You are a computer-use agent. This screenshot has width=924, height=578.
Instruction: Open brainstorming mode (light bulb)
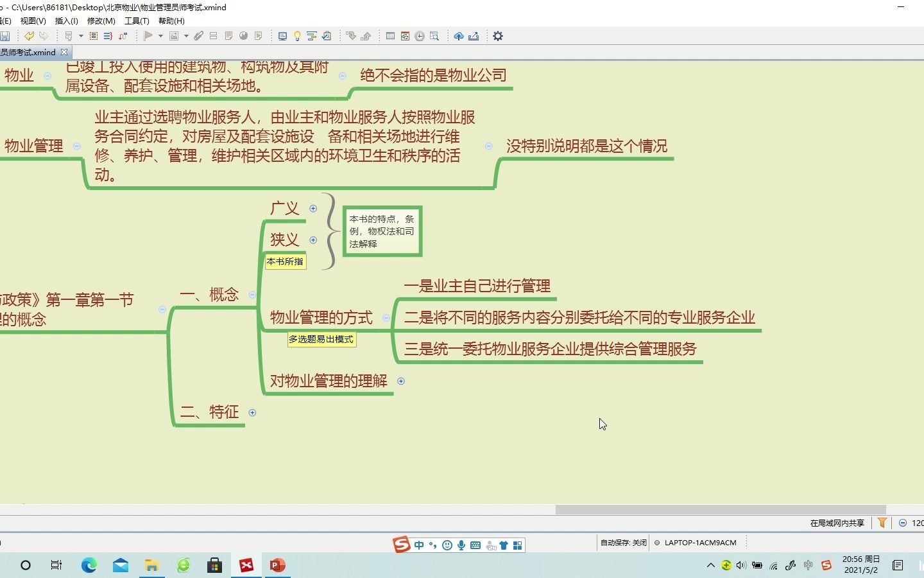point(297,36)
